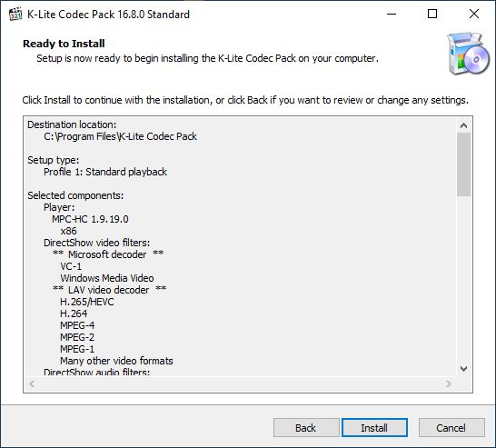
Task: Maximize the setup window
Action: coord(432,14)
